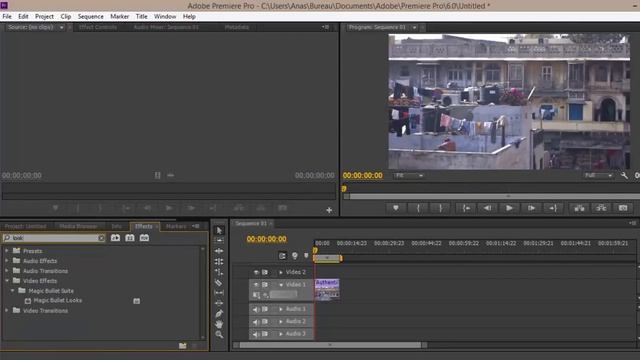
Task: Toggle Video 1 track output eye
Action: (x=256, y=284)
